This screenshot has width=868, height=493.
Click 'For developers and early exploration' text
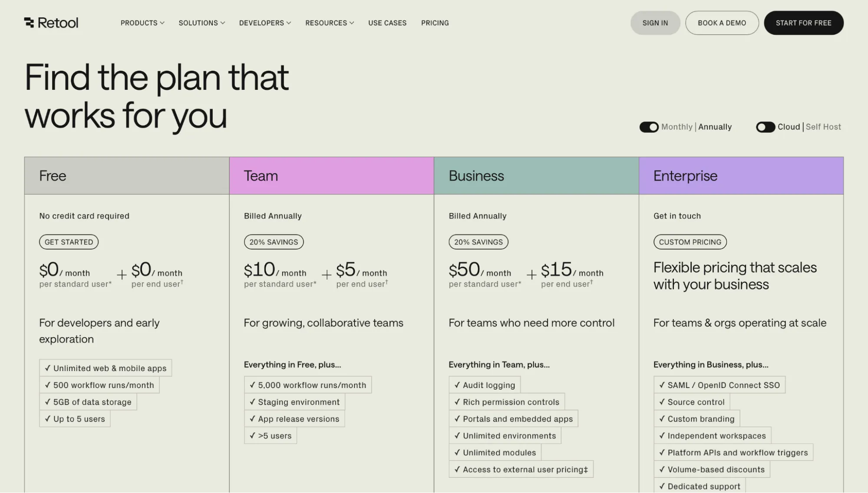click(99, 331)
